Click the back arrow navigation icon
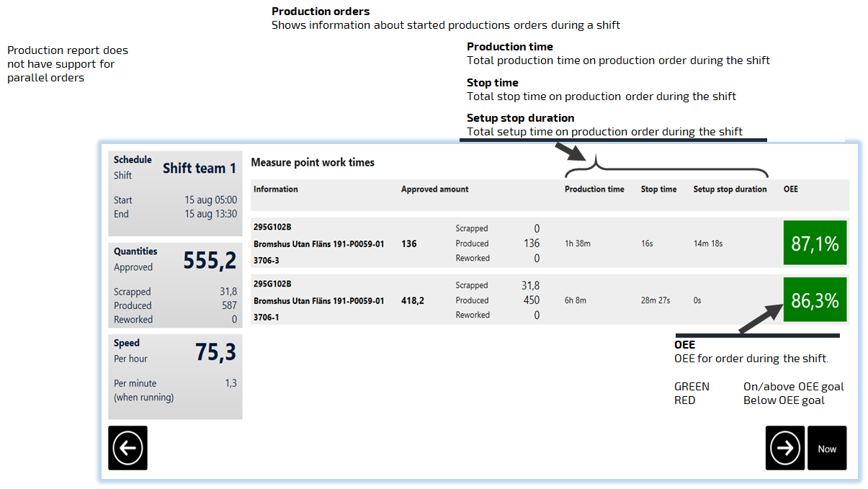Viewport: 868px width, 489px height. click(x=127, y=448)
